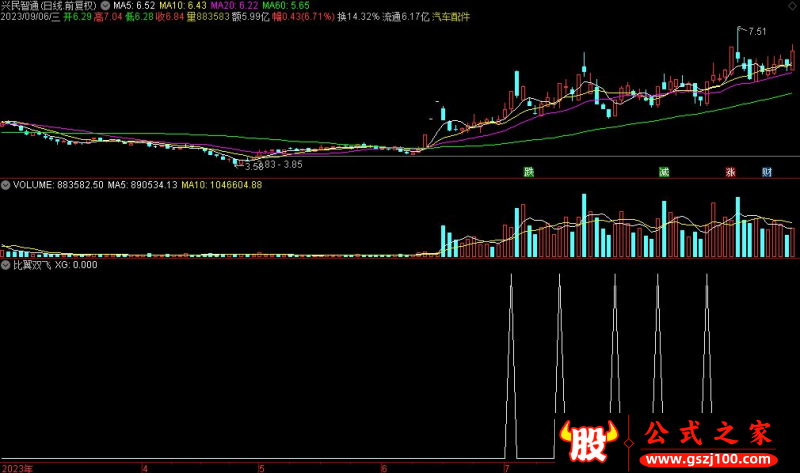The width and height of the screenshot is (800, 473).
Task: Click the VOLUME: 883582.50 label
Action: pos(58,185)
